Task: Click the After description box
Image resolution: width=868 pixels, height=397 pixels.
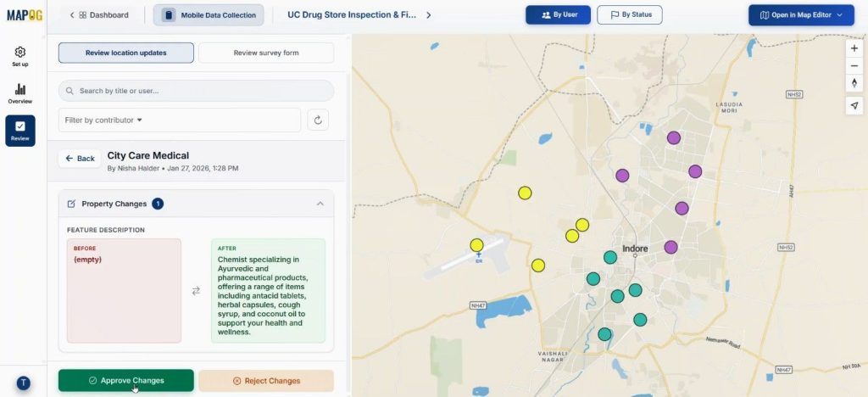Action: (269, 291)
